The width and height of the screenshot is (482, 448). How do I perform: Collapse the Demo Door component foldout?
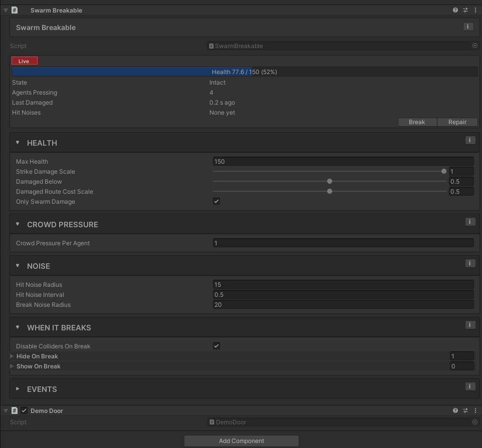[6, 410]
